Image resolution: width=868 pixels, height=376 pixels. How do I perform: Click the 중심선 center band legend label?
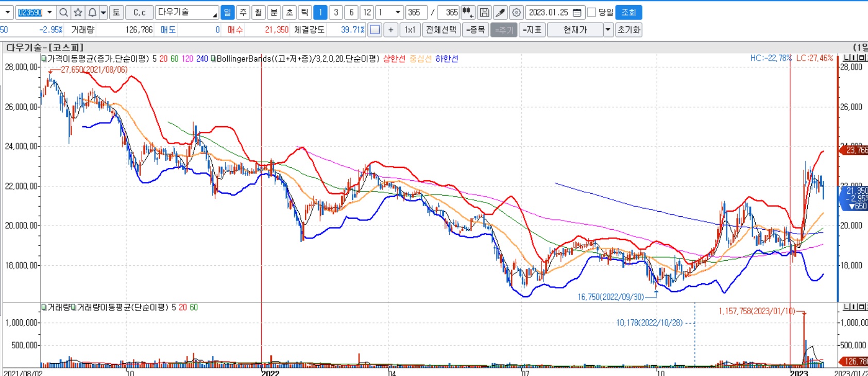(x=420, y=59)
